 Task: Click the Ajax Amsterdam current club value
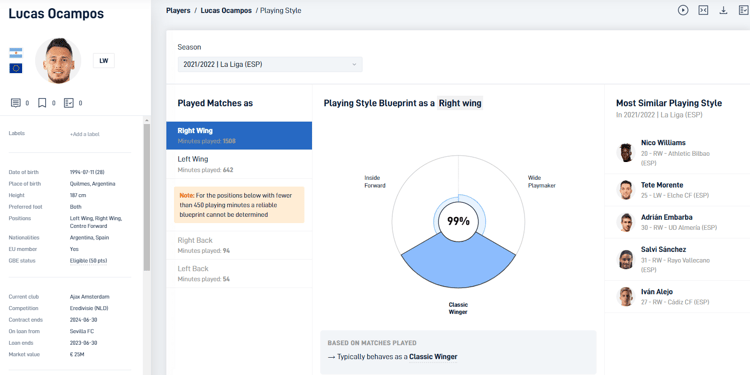click(89, 297)
